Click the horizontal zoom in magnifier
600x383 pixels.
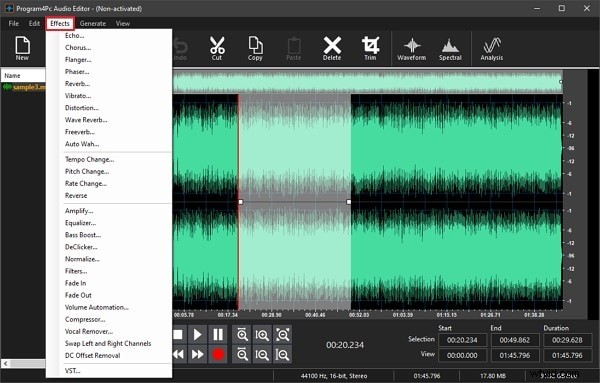point(242,335)
